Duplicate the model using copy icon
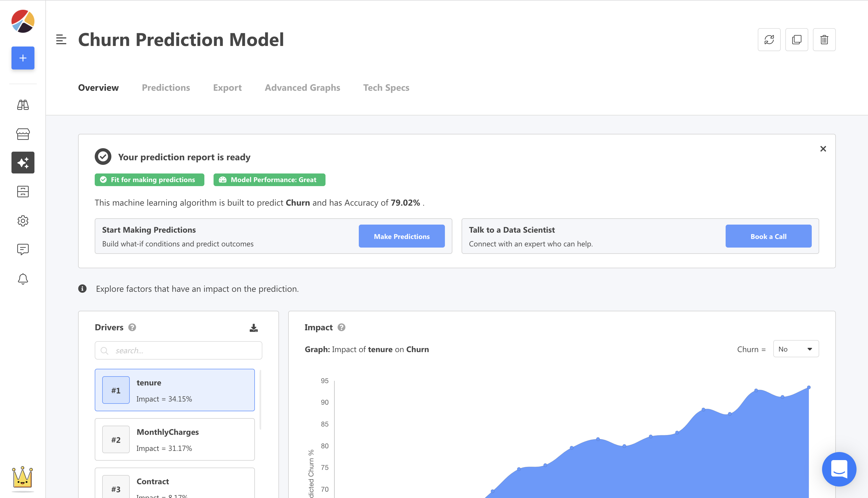868x498 pixels. (797, 40)
